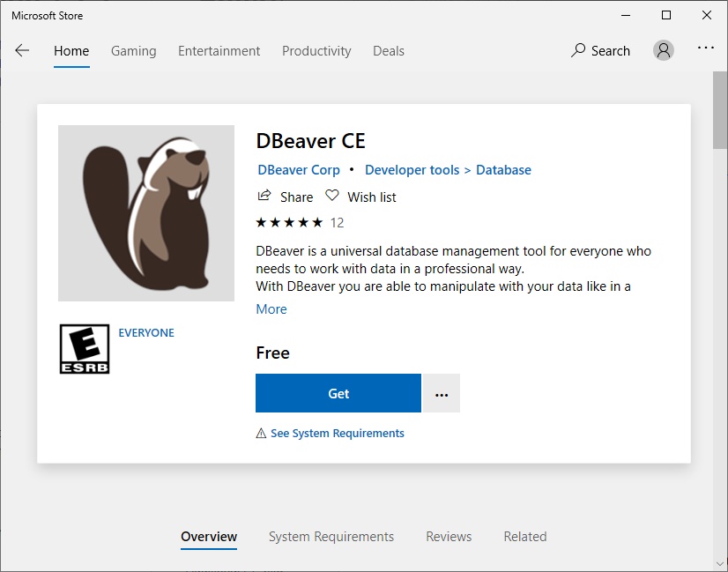Viewport: 728px width, 572px height.
Task: Open the Gaming tab
Action: (134, 50)
